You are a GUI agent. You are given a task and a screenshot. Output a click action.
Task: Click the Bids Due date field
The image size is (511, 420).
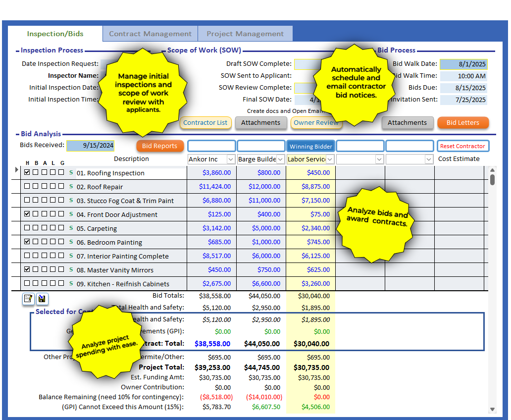tap(463, 88)
